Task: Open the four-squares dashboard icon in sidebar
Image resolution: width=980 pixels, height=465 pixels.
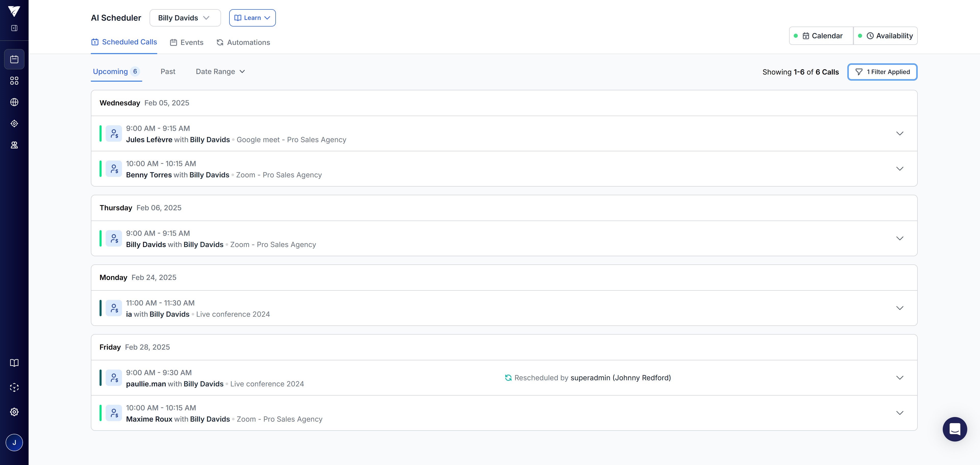Action: [14, 81]
